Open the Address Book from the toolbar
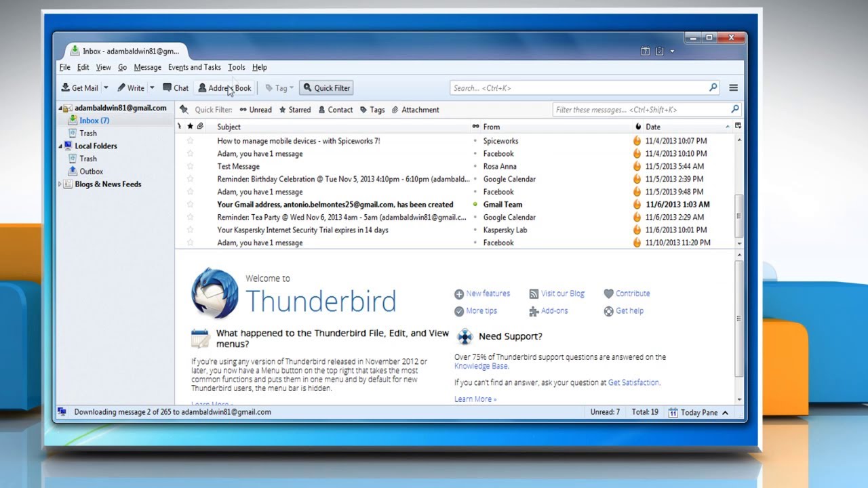 pyautogui.click(x=224, y=88)
